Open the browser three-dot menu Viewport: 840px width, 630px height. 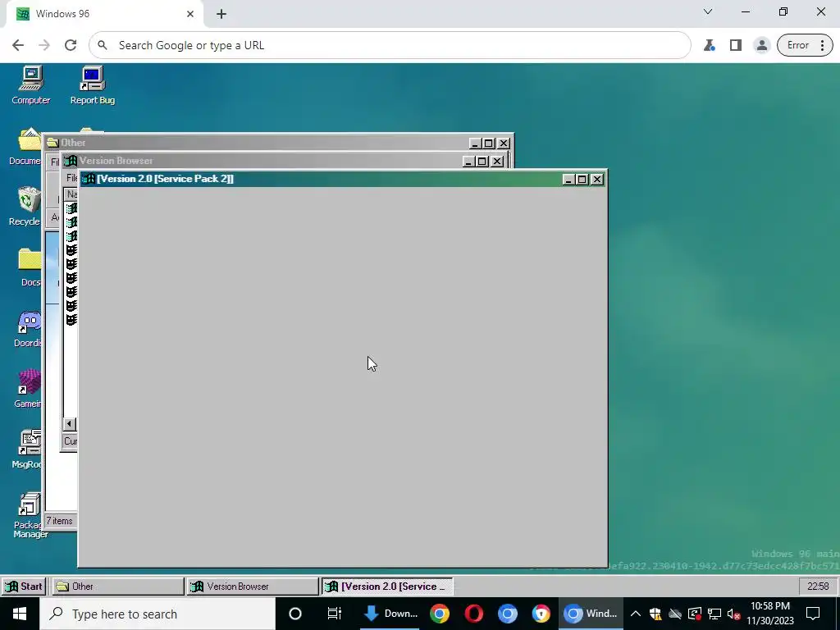pyautogui.click(x=822, y=45)
